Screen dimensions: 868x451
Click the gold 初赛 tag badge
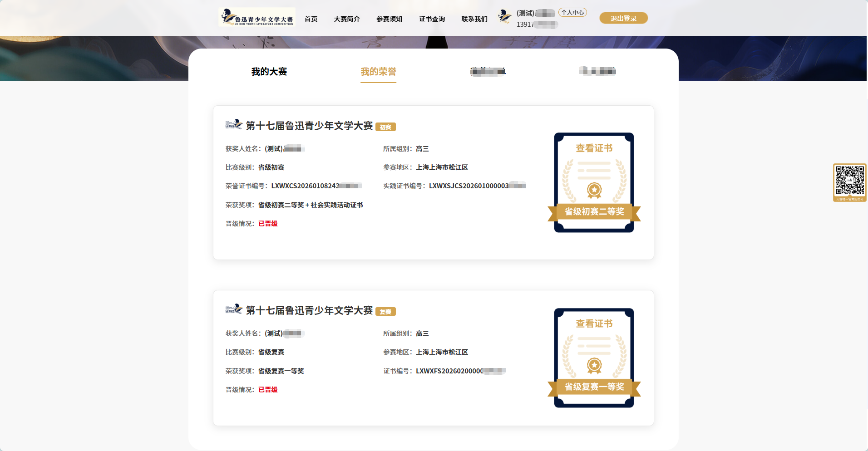pos(385,127)
